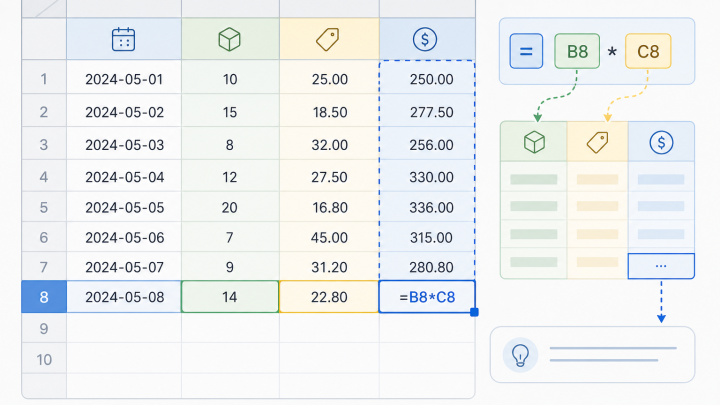
Task: Select row header 3
Action: (44, 145)
